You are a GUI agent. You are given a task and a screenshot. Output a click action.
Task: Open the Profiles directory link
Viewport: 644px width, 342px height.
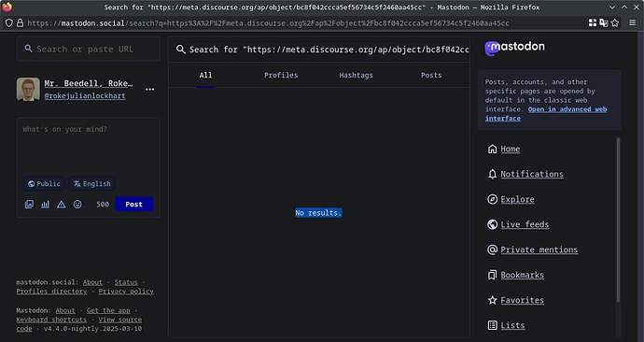[x=51, y=292]
